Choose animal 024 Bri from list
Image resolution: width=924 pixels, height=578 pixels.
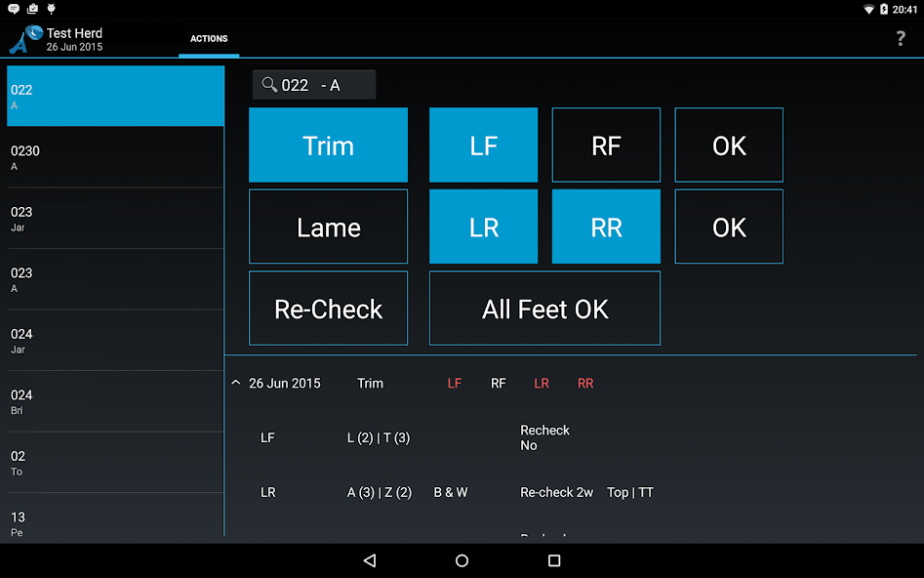click(x=115, y=401)
